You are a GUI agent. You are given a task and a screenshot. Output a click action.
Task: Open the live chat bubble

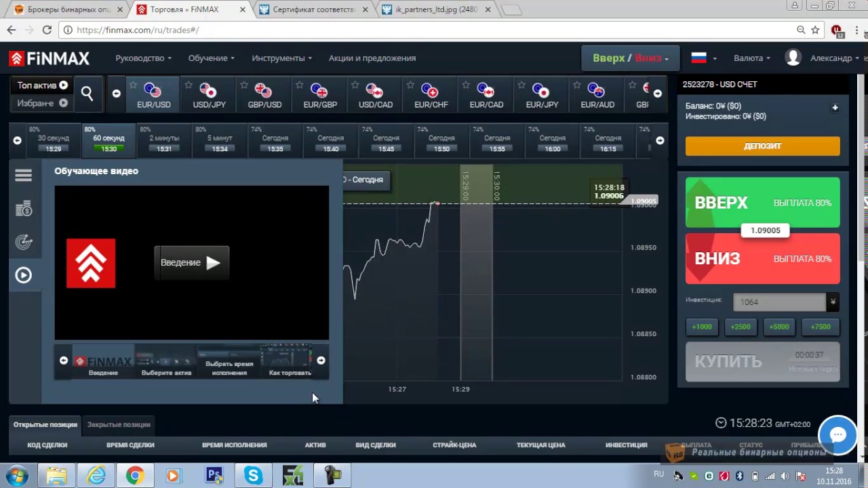(837, 434)
